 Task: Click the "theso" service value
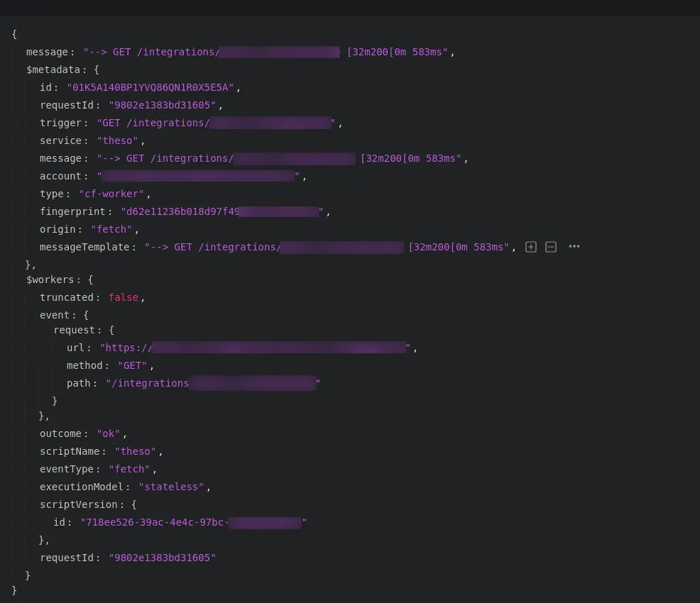click(x=117, y=140)
